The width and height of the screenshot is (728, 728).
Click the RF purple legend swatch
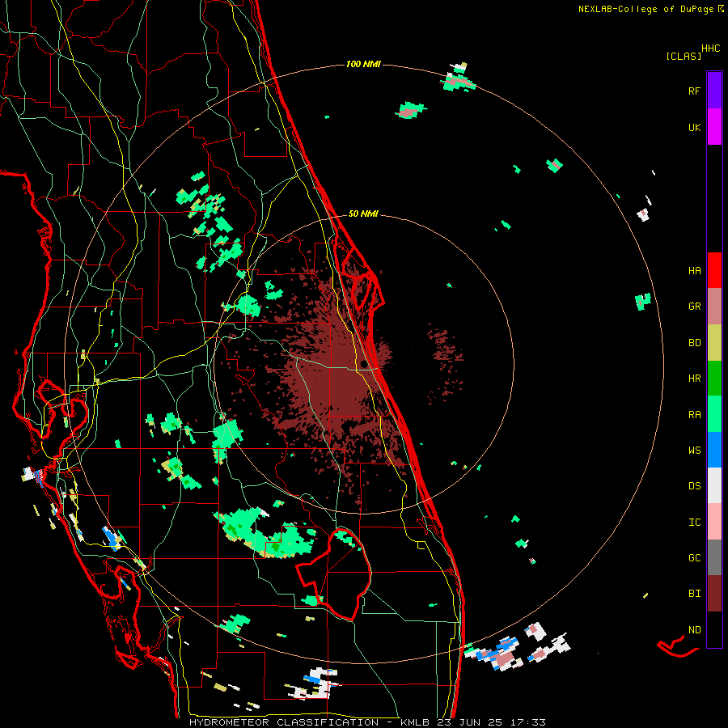[x=714, y=91]
